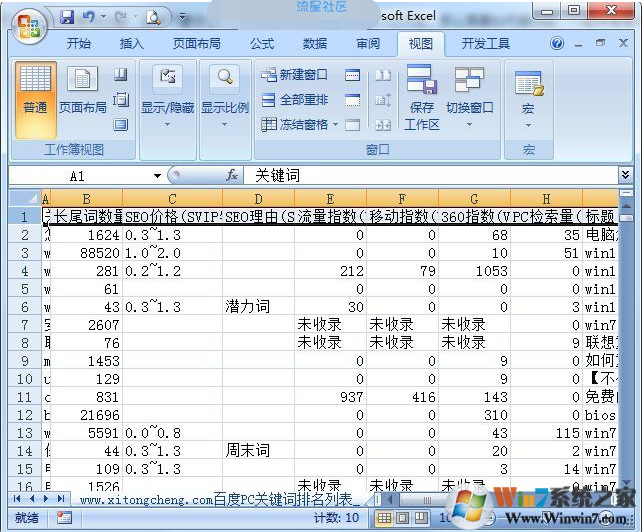The image size is (643, 532).
Task: Switch to 页面布局 view in workbook views
Action: point(82,90)
